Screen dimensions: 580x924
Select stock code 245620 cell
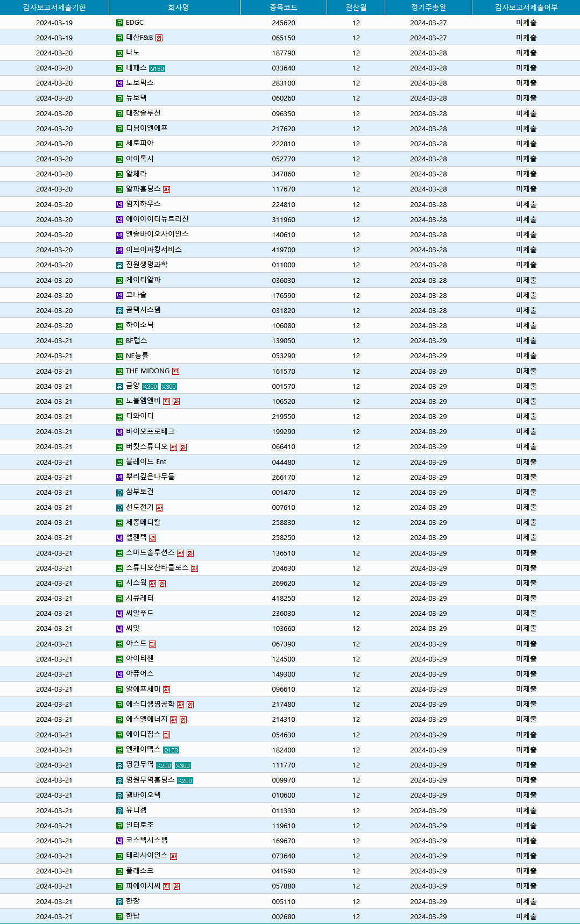coord(284,23)
